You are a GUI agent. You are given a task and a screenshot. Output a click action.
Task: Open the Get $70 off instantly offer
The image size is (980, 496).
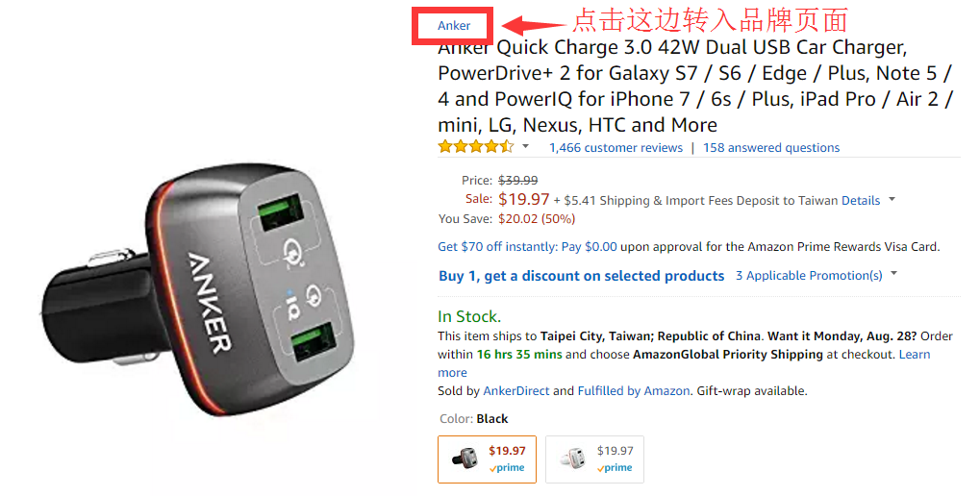click(x=527, y=247)
